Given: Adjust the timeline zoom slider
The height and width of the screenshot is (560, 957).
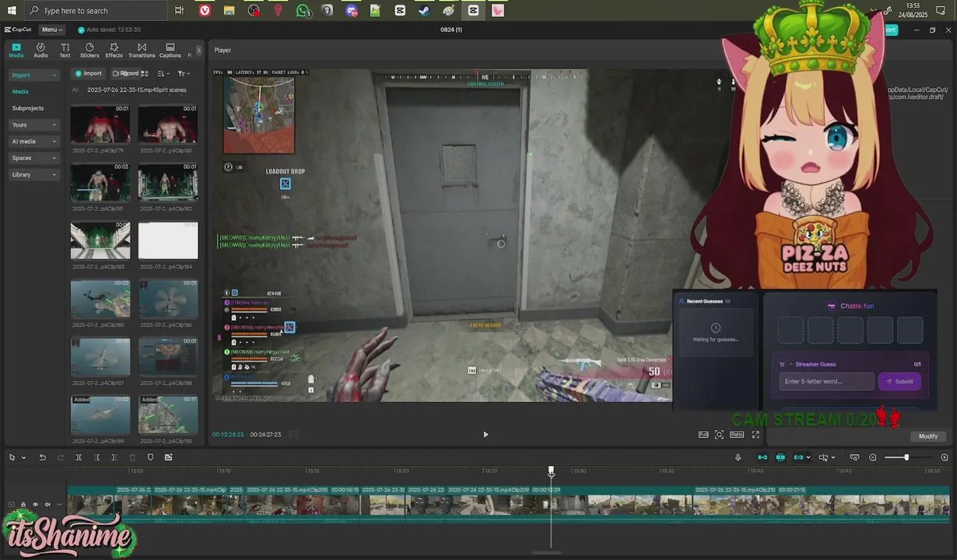Looking at the screenshot, I should (906, 457).
